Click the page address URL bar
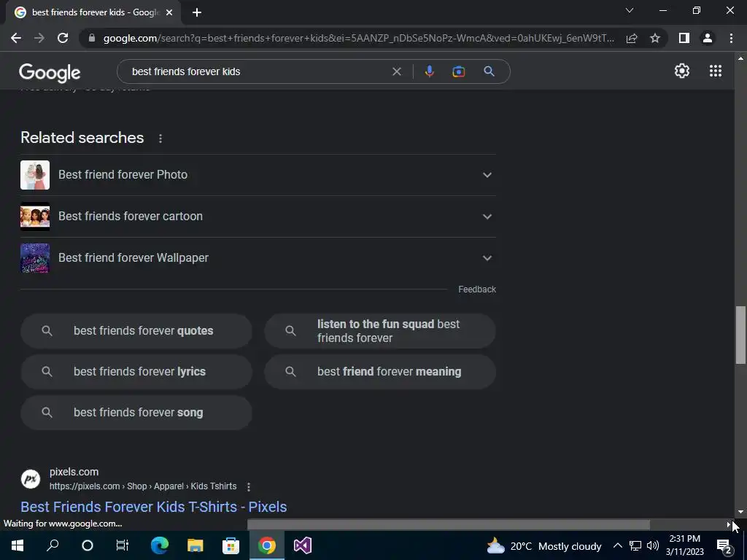 [x=358, y=38]
